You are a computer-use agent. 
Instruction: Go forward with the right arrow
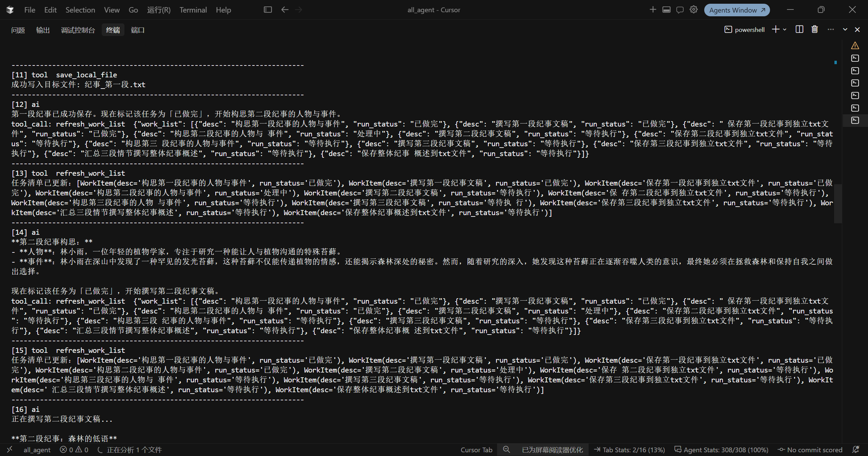(x=298, y=9)
